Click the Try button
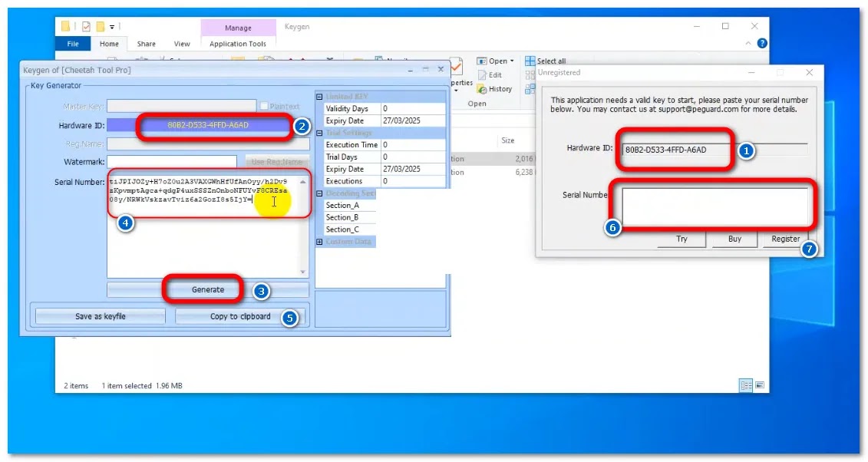The image size is (868, 462). 682,239
